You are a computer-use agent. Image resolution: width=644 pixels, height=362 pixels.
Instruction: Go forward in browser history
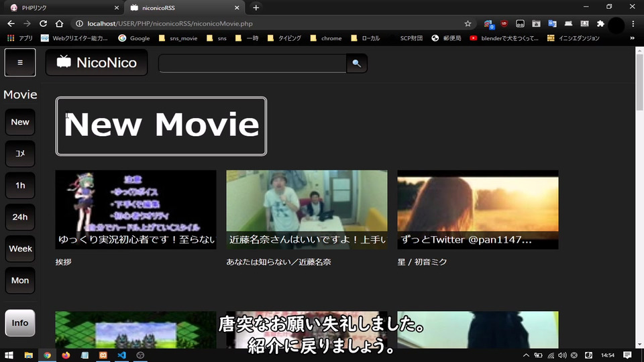(x=27, y=24)
